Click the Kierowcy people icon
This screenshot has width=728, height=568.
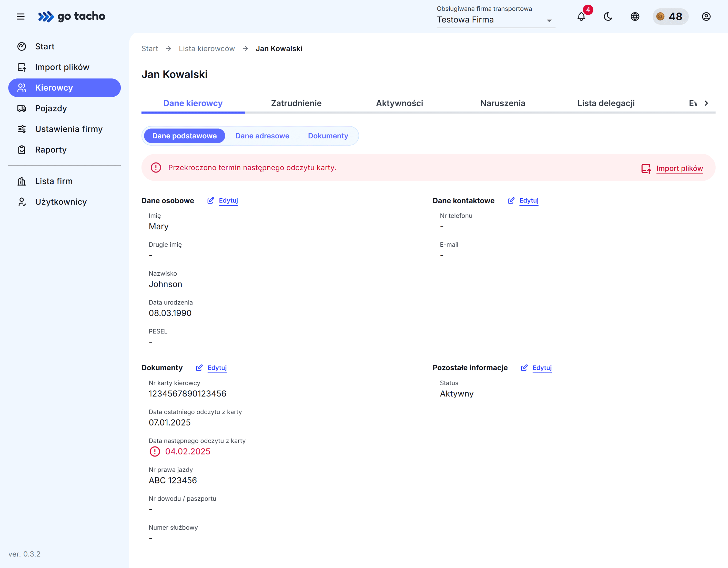tap(22, 88)
